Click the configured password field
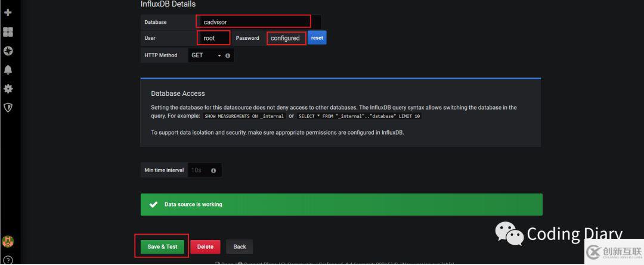 (x=286, y=38)
